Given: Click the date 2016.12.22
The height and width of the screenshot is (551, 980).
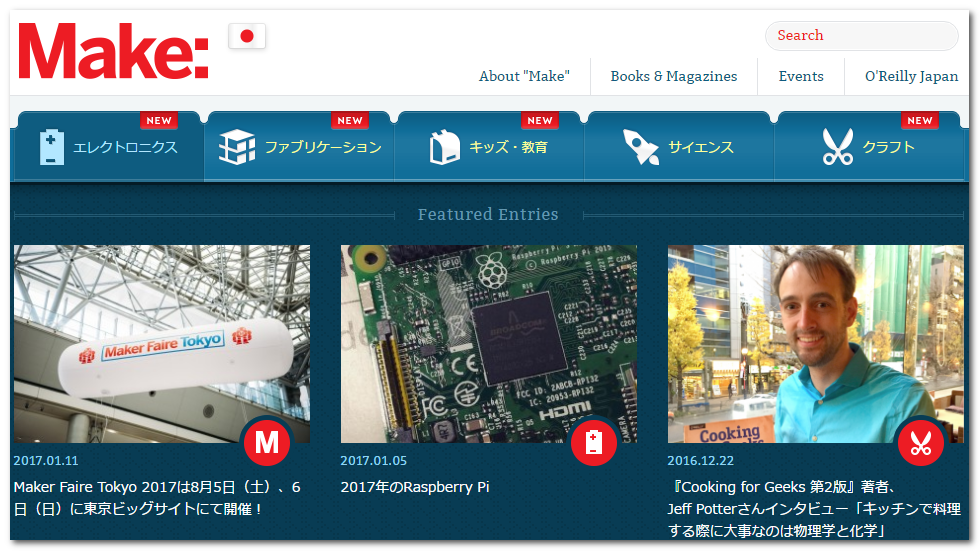Looking at the screenshot, I should pos(701,461).
